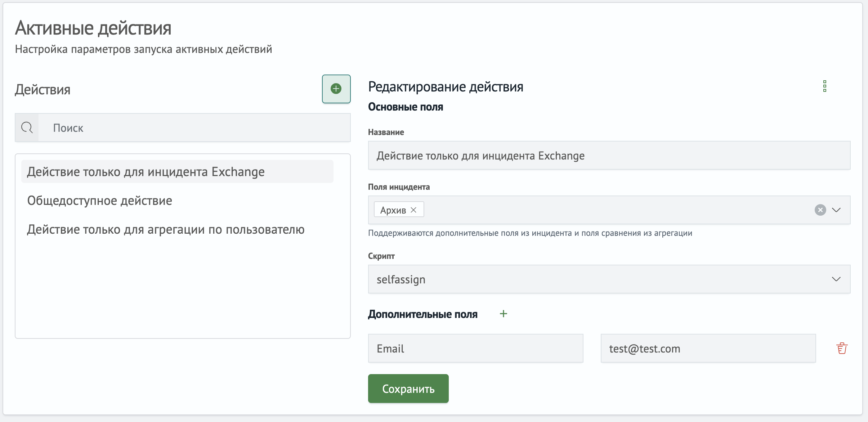Click the green plus add action button

[x=336, y=89]
